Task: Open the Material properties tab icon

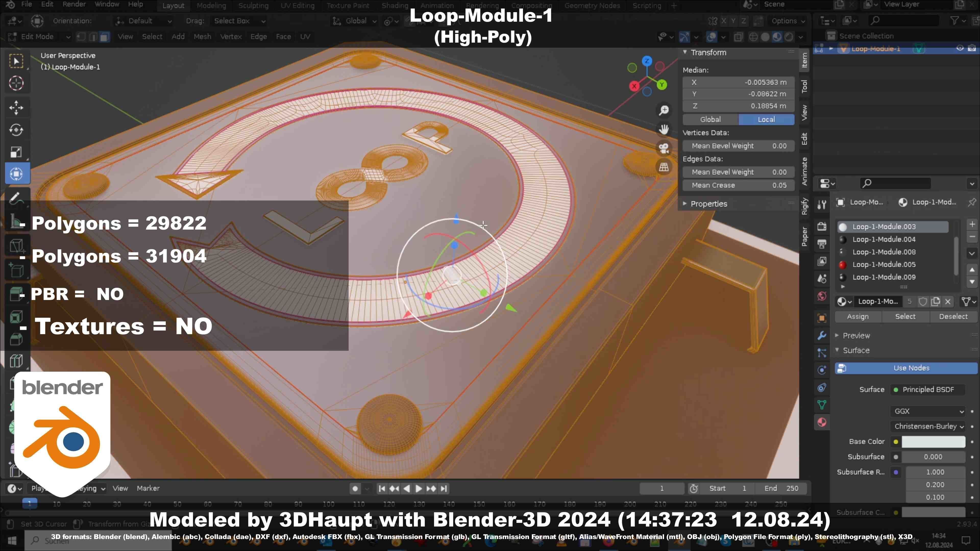Action: coord(822,422)
